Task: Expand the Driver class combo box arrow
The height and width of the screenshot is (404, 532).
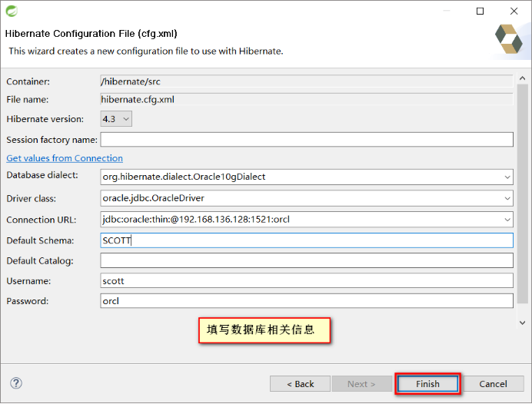Action: click(x=507, y=198)
